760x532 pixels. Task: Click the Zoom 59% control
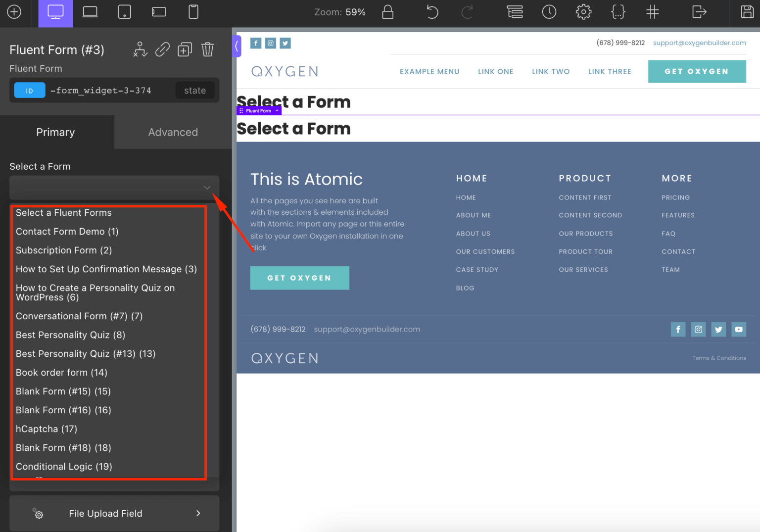340,12
